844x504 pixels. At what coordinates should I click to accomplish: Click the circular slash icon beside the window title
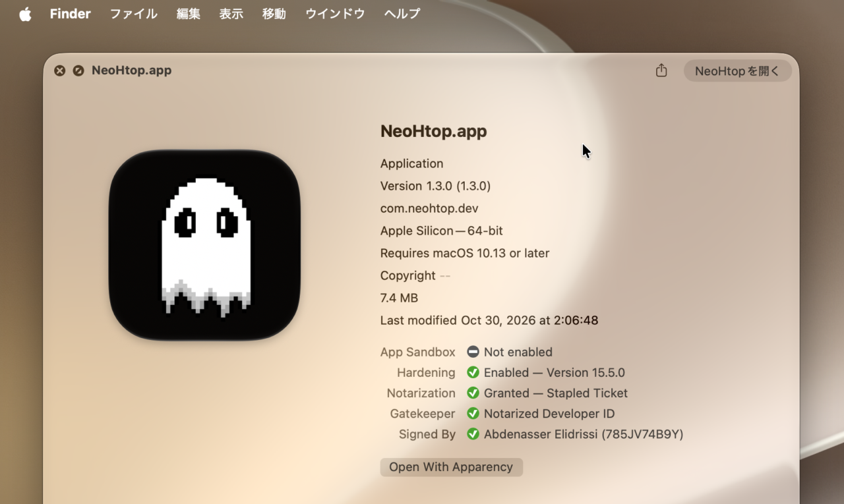pyautogui.click(x=78, y=70)
